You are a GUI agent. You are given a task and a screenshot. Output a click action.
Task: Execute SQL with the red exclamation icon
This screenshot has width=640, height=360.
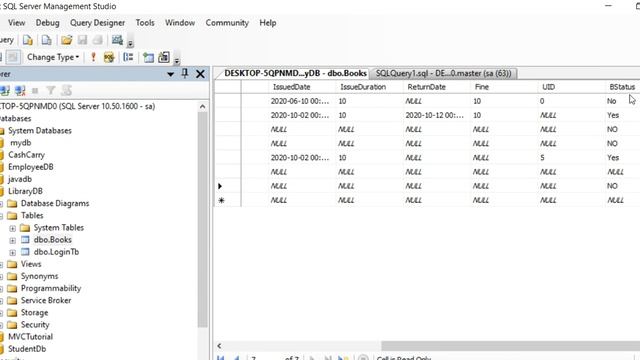pos(93,57)
